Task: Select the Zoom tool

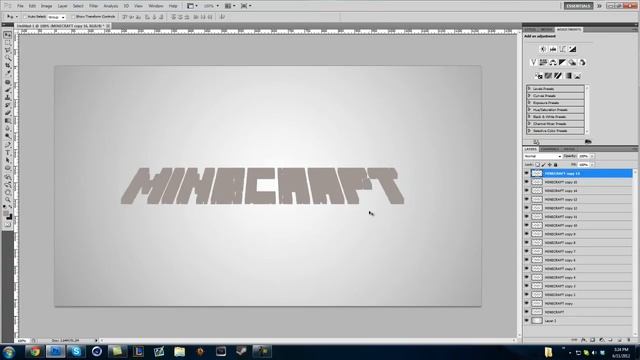Action: (7, 200)
